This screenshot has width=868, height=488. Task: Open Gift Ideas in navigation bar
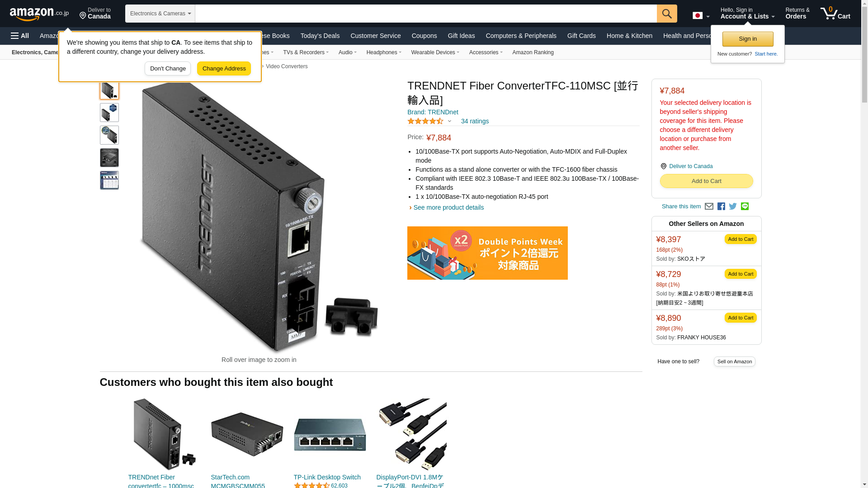pyautogui.click(x=461, y=36)
